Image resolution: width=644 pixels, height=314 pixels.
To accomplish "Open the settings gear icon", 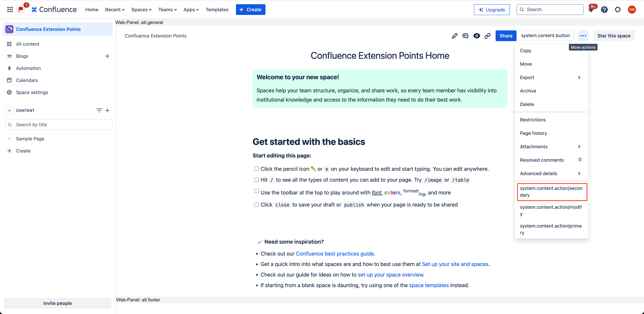I will coord(618,10).
